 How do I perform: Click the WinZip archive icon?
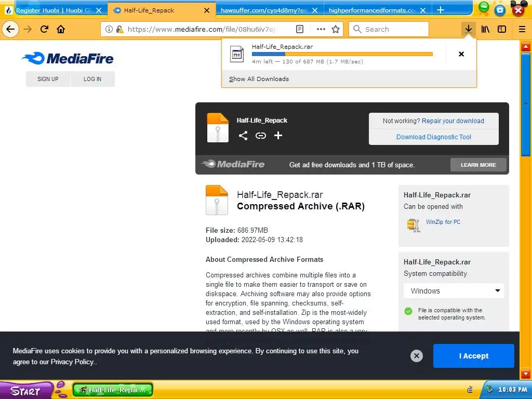pos(413,225)
